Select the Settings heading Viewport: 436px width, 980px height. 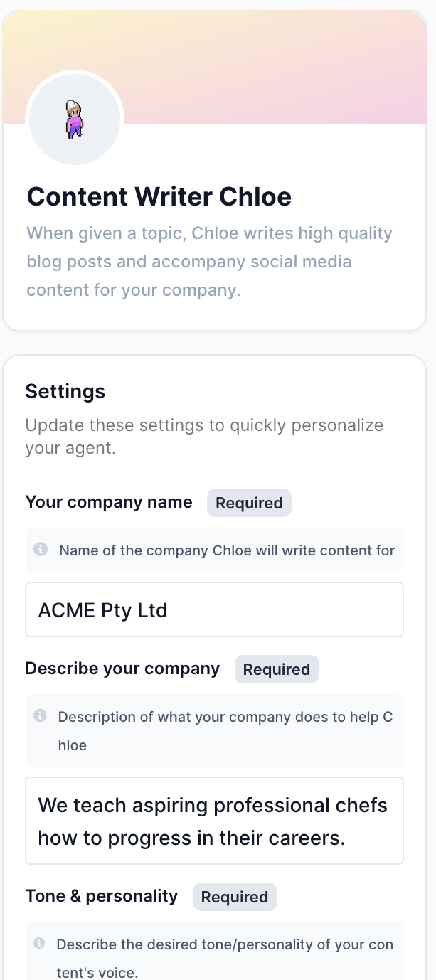pos(65,391)
